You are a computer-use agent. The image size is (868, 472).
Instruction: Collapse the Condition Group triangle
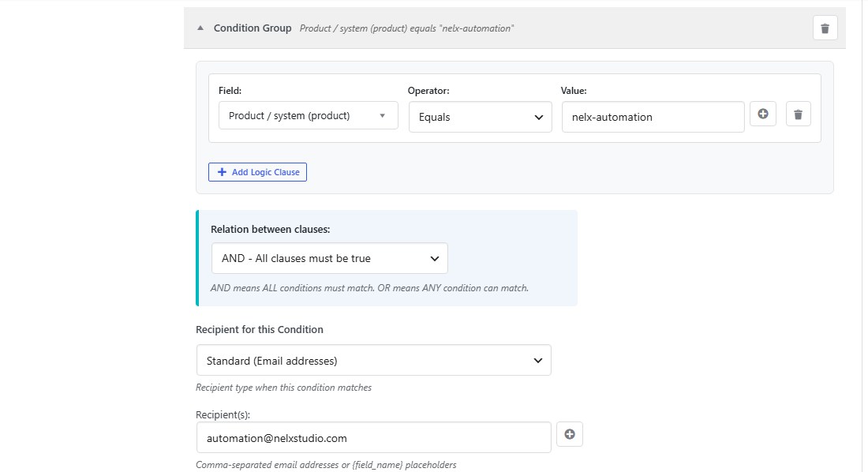tap(200, 28)
